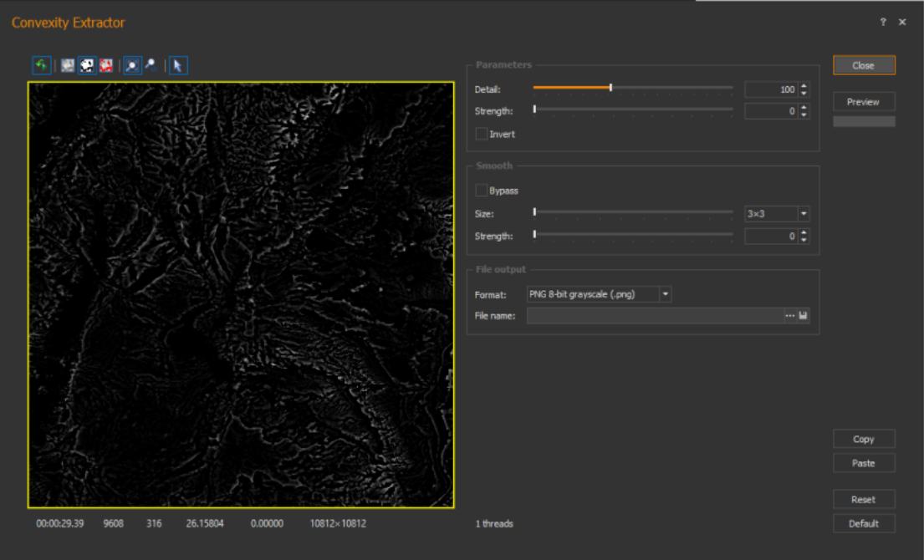Click the 00:00:29.39 elapsed time readout
Screen dimensions: 924x560
tap(60, 523)
